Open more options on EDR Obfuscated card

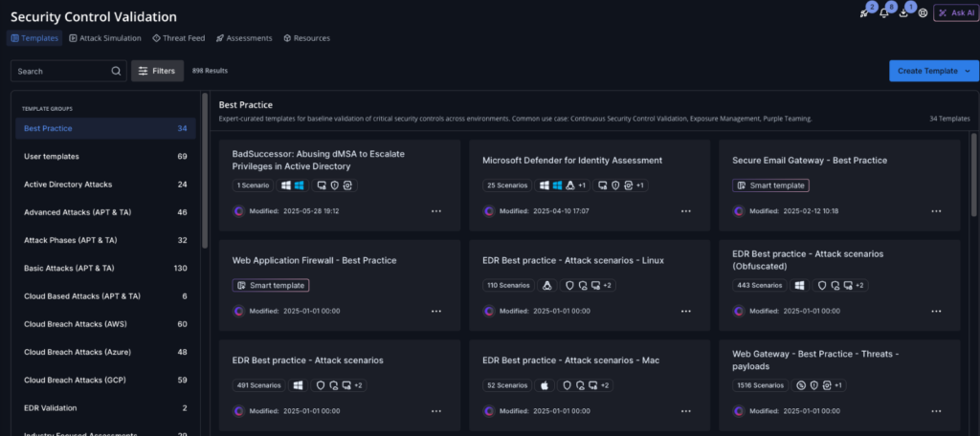pyautogui.click(x=936, y=311)
